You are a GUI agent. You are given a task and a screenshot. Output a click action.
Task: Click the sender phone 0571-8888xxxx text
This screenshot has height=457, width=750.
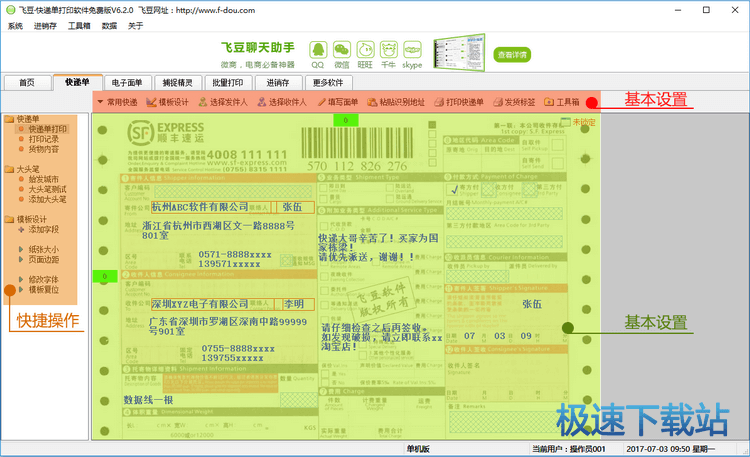235,254
